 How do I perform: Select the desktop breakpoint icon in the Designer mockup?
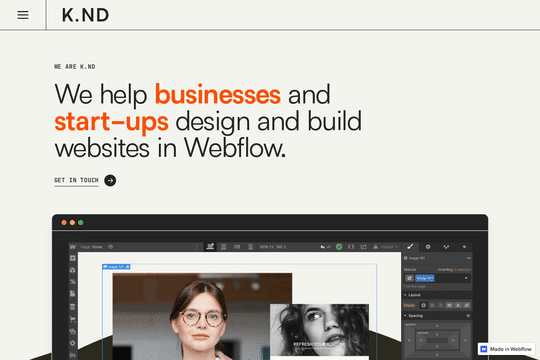(210, 247)
